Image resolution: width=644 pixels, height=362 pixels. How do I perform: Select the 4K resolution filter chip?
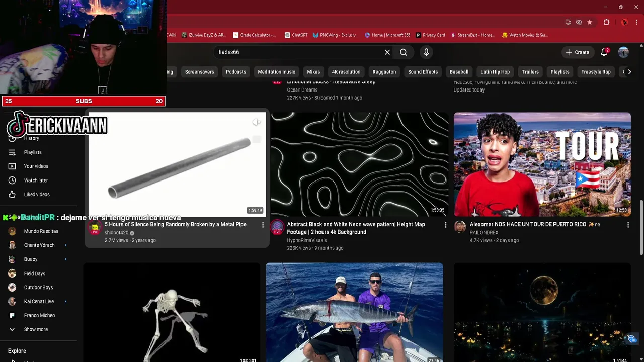[346, 72]
